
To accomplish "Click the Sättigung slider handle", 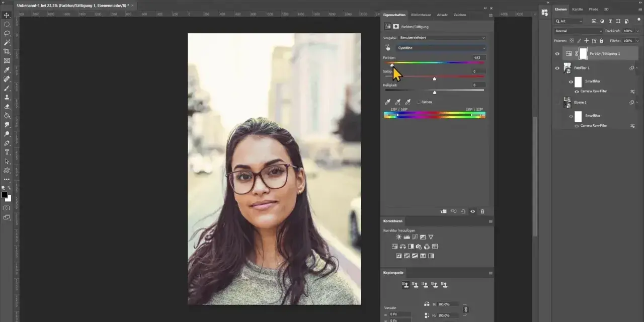I will (x=434, y=78).
